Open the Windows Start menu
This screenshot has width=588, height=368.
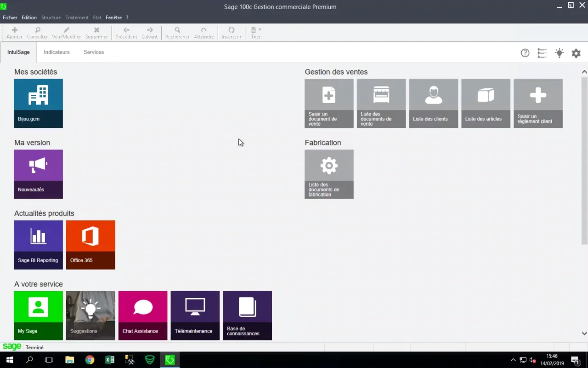click(x=10, y=360)
